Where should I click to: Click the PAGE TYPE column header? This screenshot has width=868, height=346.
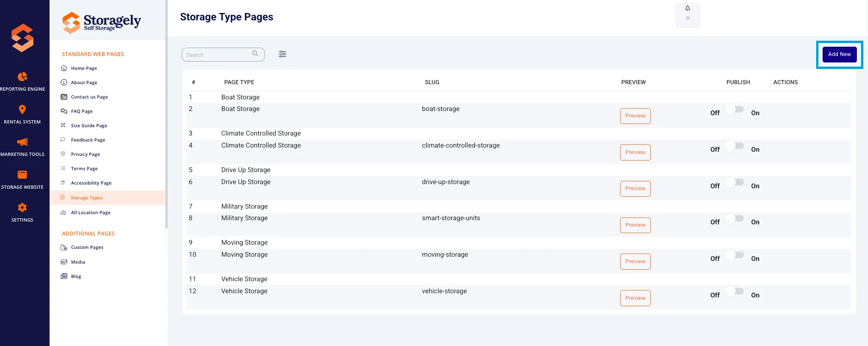click(239, 82)
